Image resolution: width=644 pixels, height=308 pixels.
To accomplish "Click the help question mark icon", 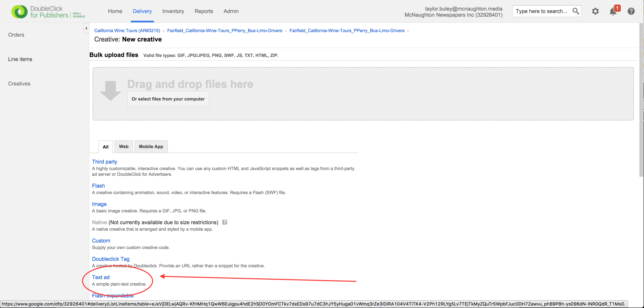I will [x=631, y=11].
